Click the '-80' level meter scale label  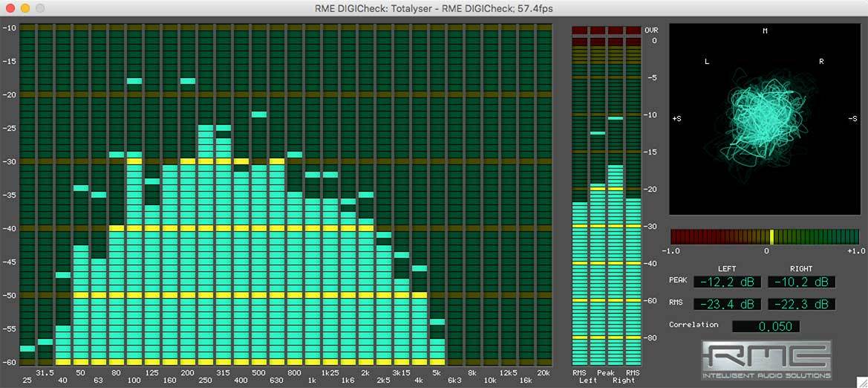pyautogui.click(x=650, y=337)
